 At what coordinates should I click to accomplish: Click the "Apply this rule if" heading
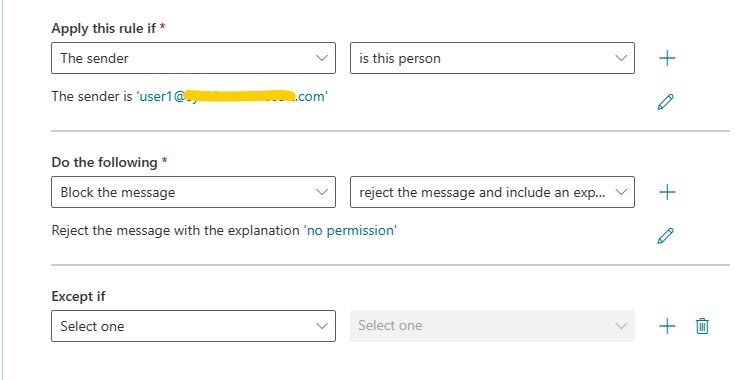(x=104, y=28)
